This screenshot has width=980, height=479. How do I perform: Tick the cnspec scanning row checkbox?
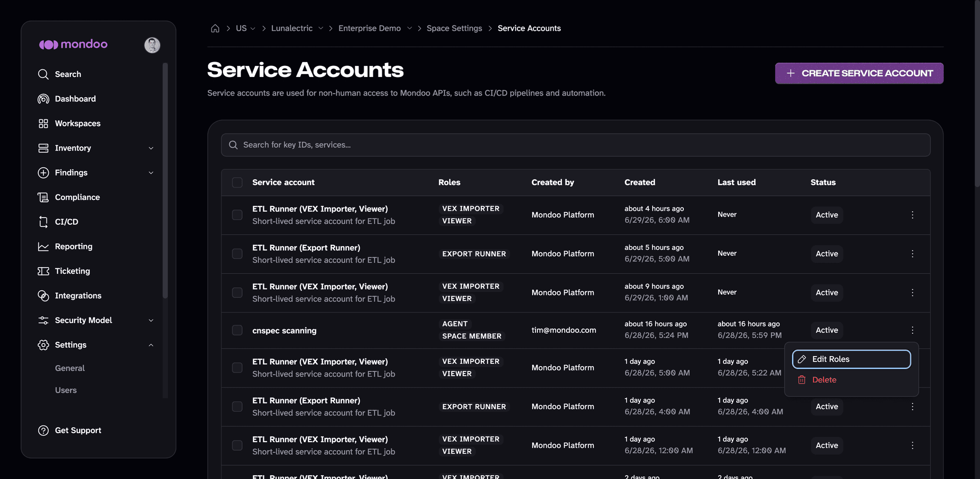237,330
